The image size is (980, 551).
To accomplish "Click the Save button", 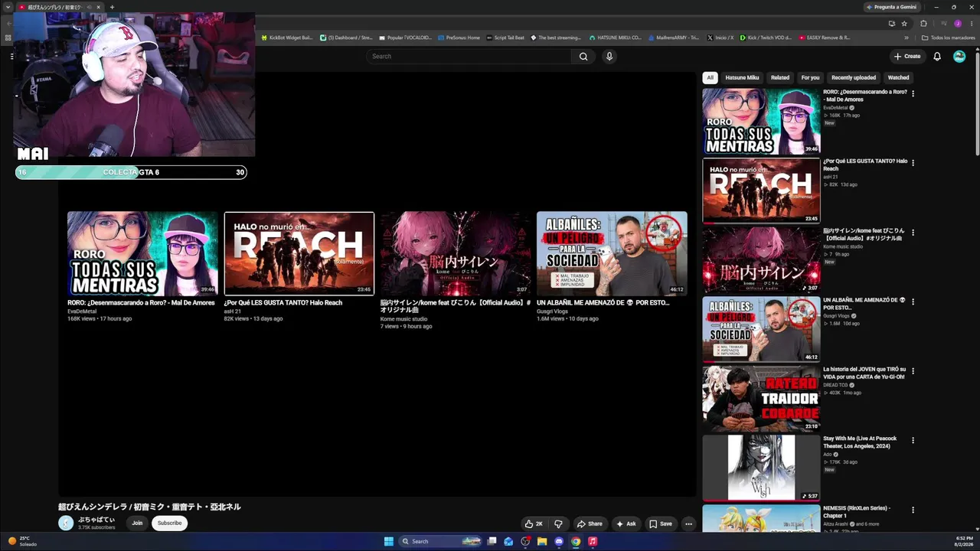I will click(x=661, y=523).
